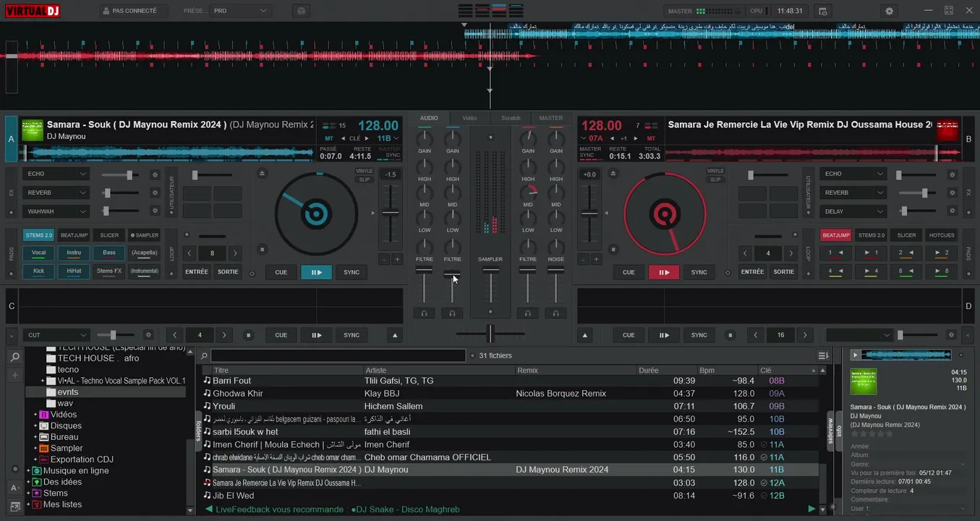This screenshot has height=521, width=980.
Task: Click the pitch plus button on deck A
Action: click(397, 259)
